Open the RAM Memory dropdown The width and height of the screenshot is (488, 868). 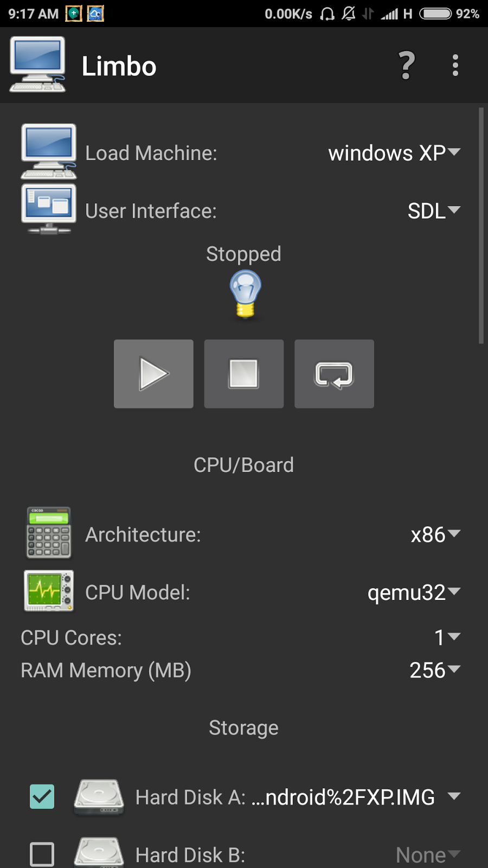434,671
